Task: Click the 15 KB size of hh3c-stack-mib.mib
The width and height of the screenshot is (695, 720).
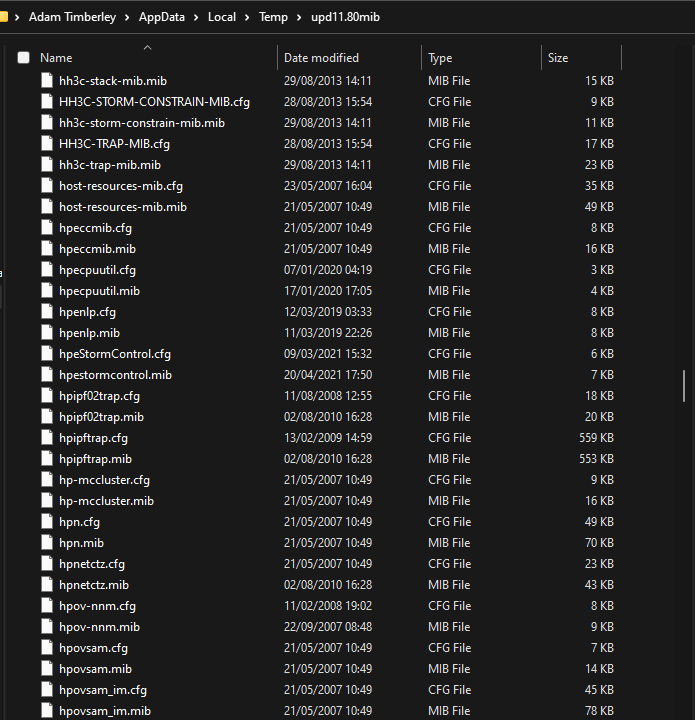Action: click(x=599, y=80)
